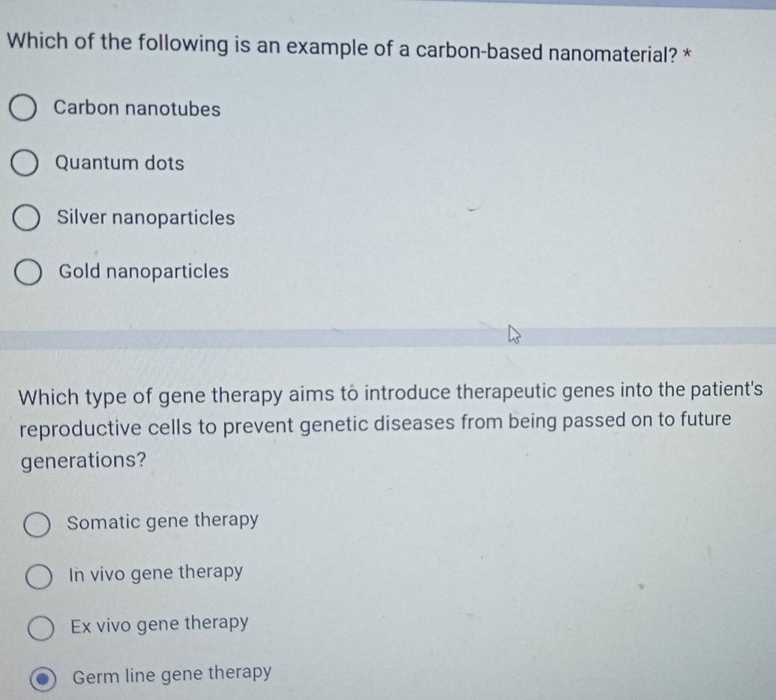Click the Germ line gene therapy label
This screenshot has width=776, height=700.
tap(172, 674)
